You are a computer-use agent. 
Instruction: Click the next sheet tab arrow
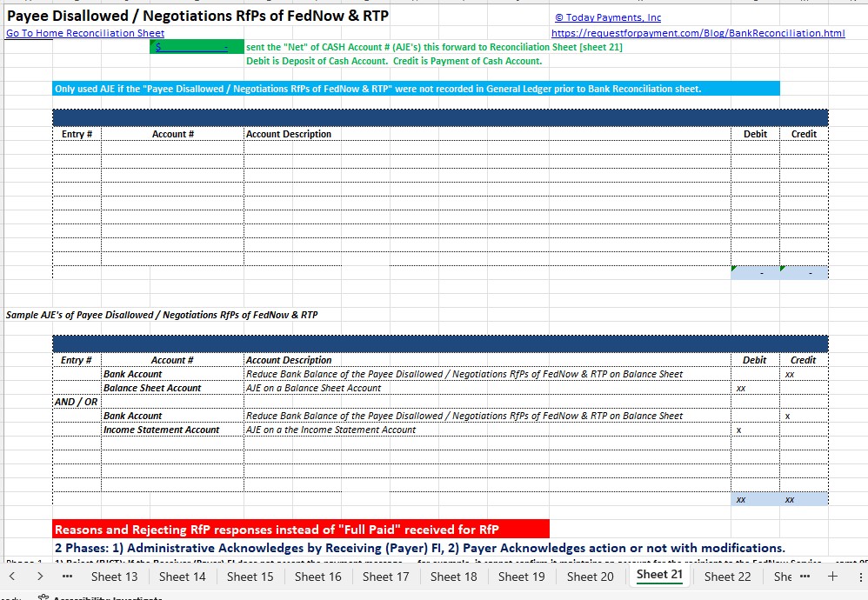pos(40,577)
